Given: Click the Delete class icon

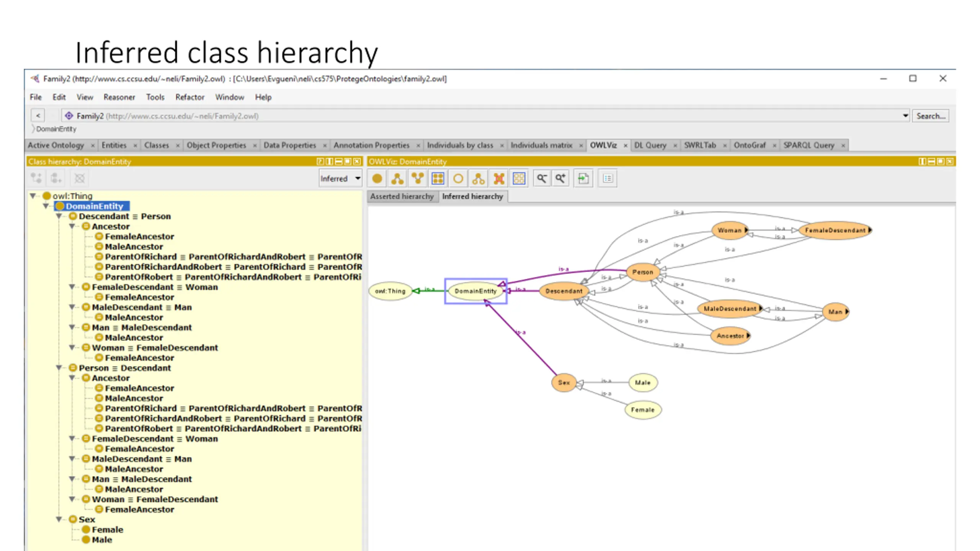Looking at the screenshot, I should tap(79, 178).
